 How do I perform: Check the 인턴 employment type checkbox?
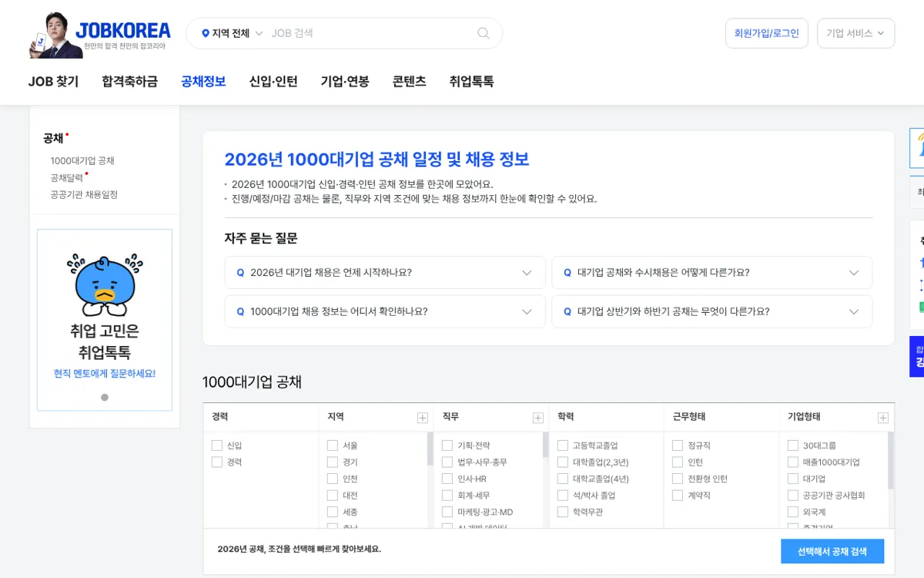[x=678, y=462]
